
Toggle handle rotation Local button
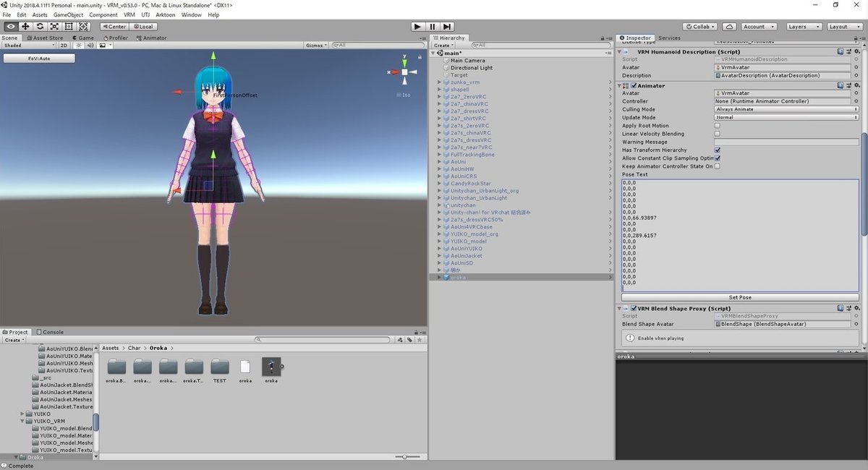(x=142, y=26)
